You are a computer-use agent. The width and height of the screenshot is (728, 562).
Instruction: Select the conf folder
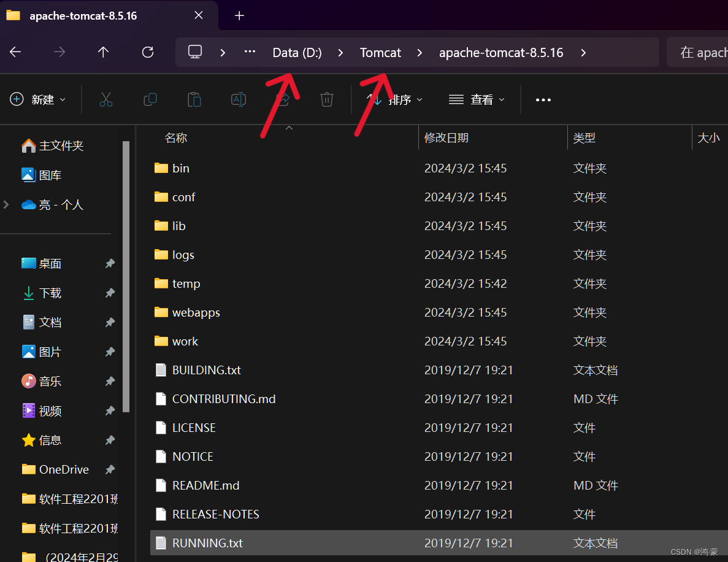175,197
